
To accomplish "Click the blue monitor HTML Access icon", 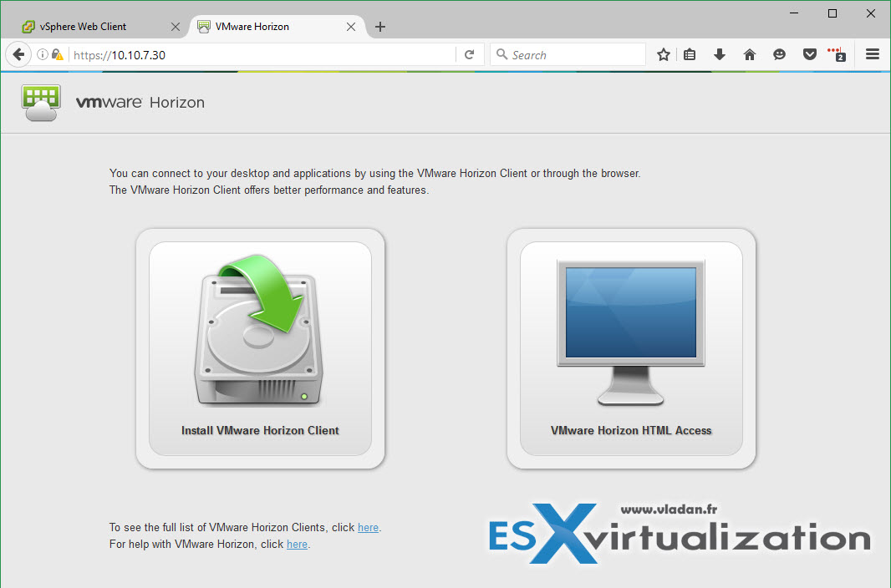I will (x=631, y=332).
